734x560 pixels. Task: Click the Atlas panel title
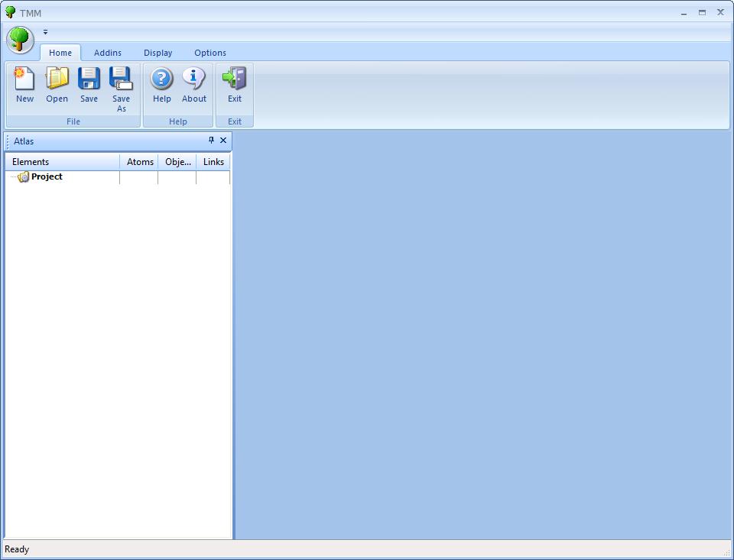24,141
